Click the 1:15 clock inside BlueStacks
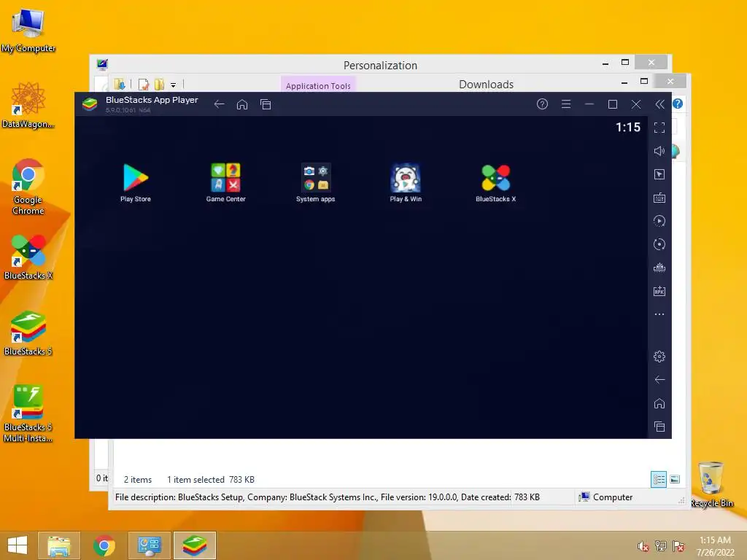The height and width of the screenshot is (560, 747). (x=628, y=127)
